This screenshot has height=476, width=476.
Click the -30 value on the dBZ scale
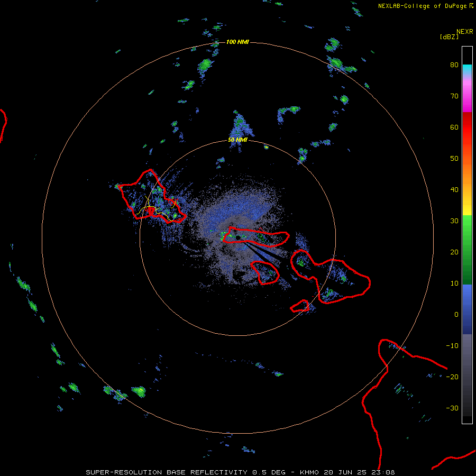click(452, 408)
